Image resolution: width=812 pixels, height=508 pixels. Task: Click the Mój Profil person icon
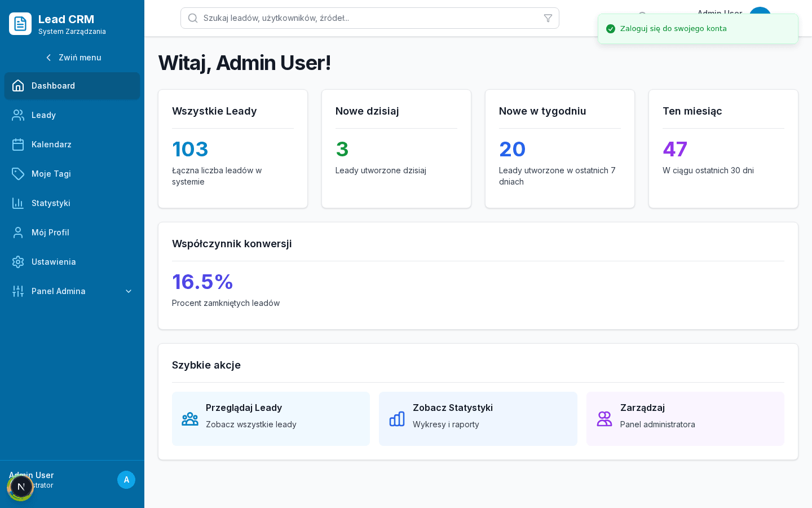[18, 233]
